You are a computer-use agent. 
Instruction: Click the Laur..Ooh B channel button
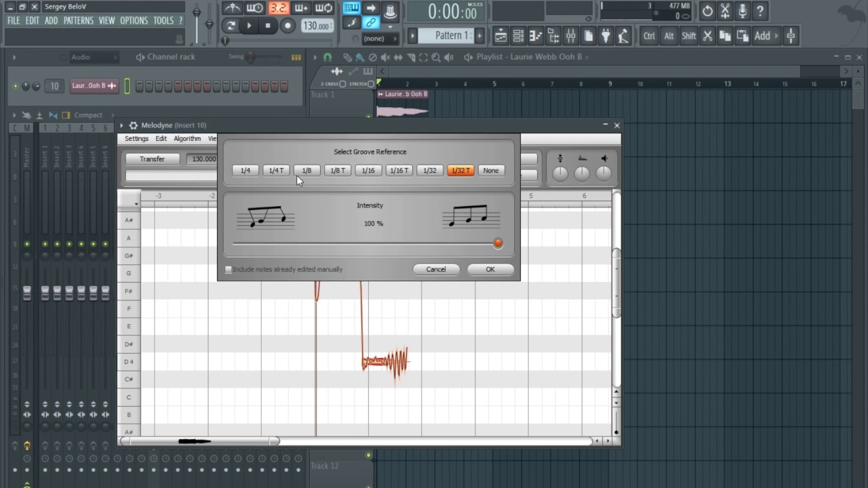click(94, 85)
